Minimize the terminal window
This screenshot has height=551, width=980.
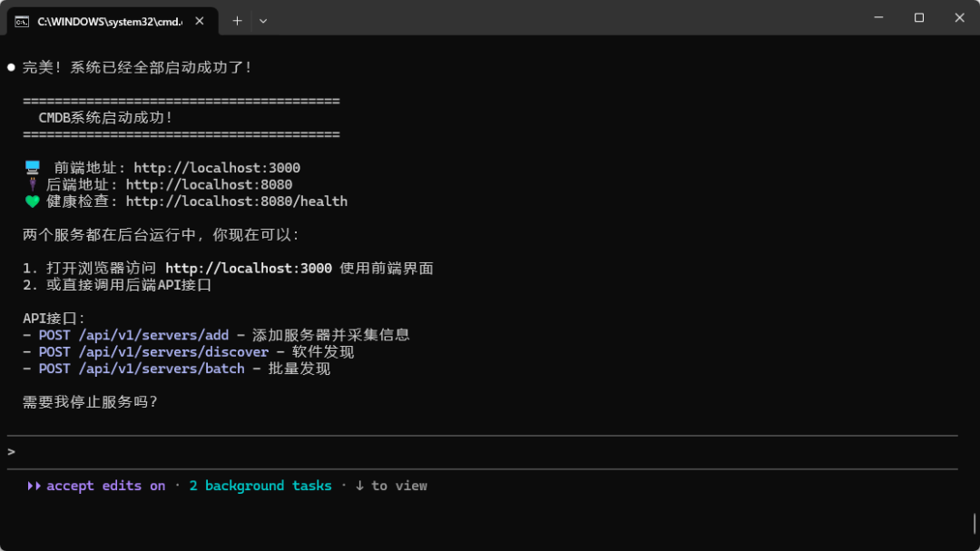click(x=878, y=17)
